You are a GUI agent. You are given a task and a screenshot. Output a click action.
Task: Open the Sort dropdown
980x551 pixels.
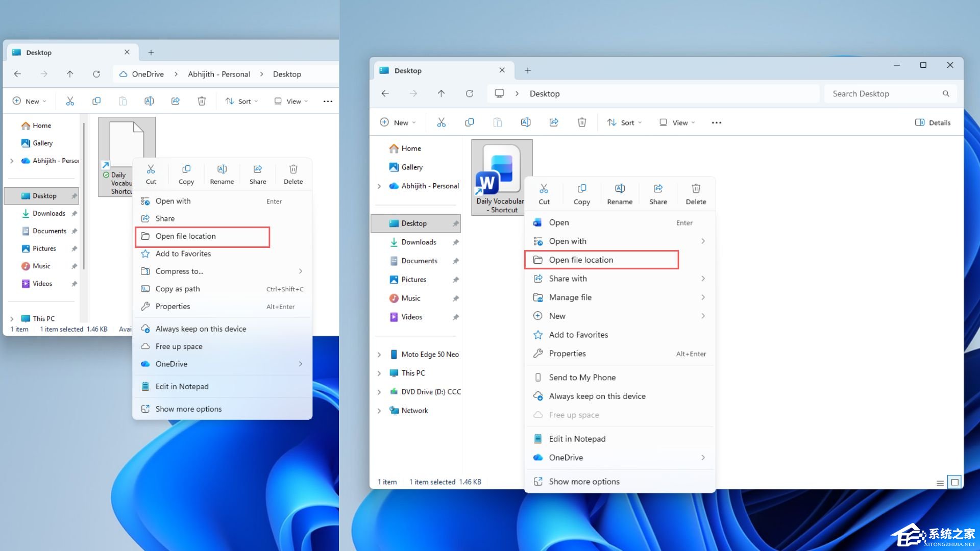(624, 122)
